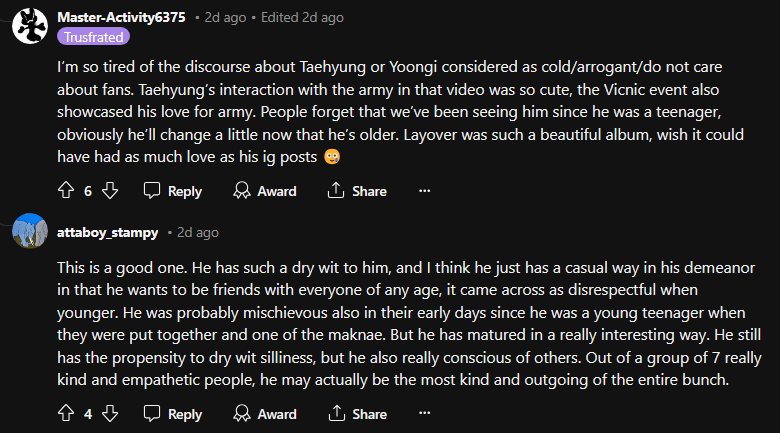Reply to attaboy_stampy's comment
The width and height of the screenshot is (780, 433).
(173, 413)
